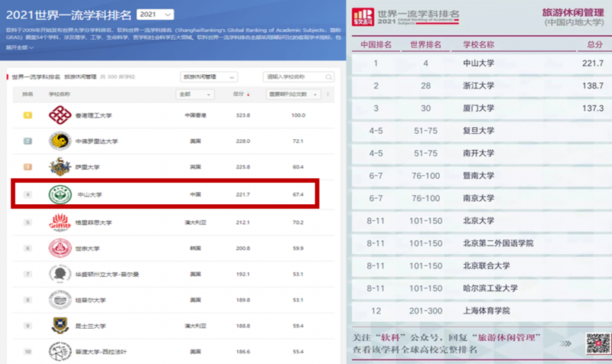This screenshot has height=364, width=612.
Task: Click the vertical dots icon in table header
Action: (x=328, y=94)
